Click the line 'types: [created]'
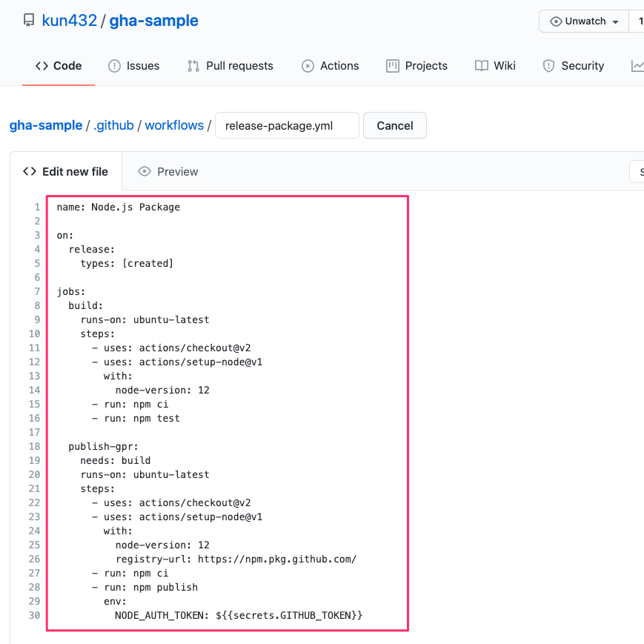644x644 pixels. point(127,263)
